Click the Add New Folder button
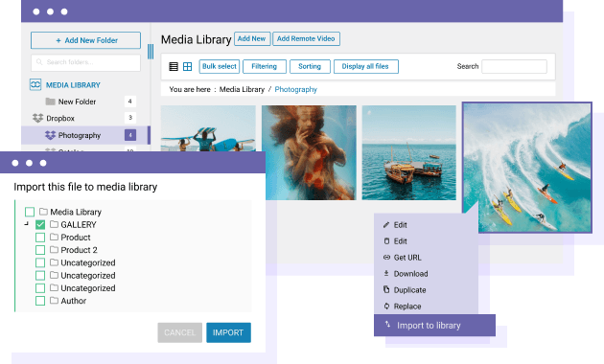 85,40
